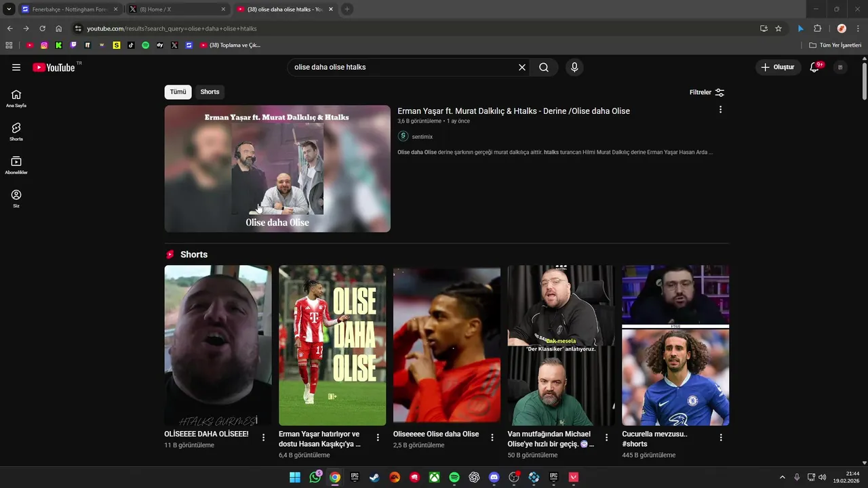868x488 pixels.
Task: Switch to the Fenerbahçe - Nottingham tab
Action: [x=70, y=9]
